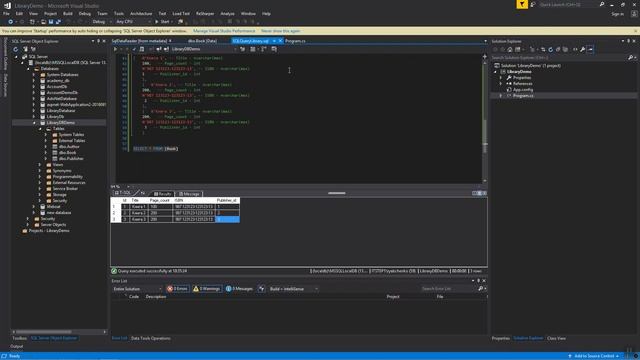This screenshot has width=640, height=360.
Task: Select App.config in Solution Explorer
Action: [523, 89]
